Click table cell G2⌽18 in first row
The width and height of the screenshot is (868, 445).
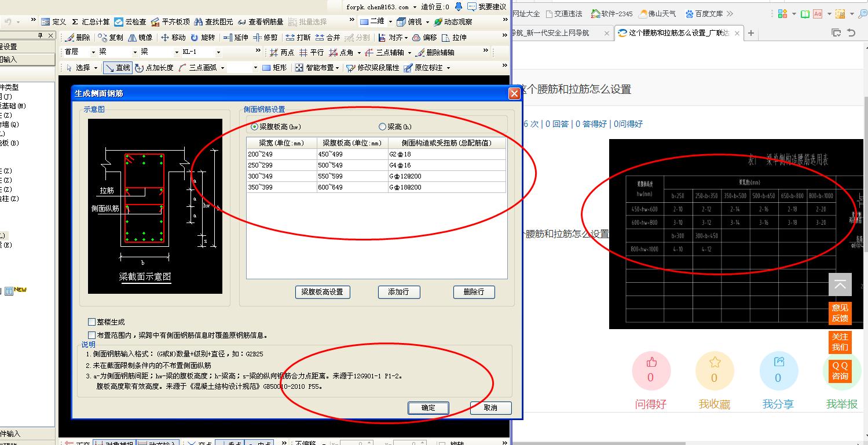click(x=447, y=154)
